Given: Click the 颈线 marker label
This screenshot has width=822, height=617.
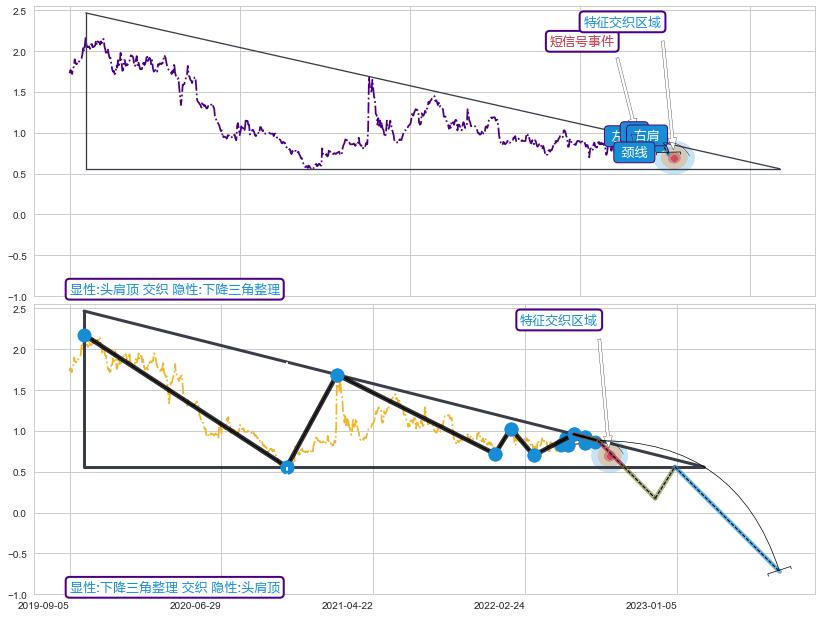Looking at the screenshot, I should 634,152.
